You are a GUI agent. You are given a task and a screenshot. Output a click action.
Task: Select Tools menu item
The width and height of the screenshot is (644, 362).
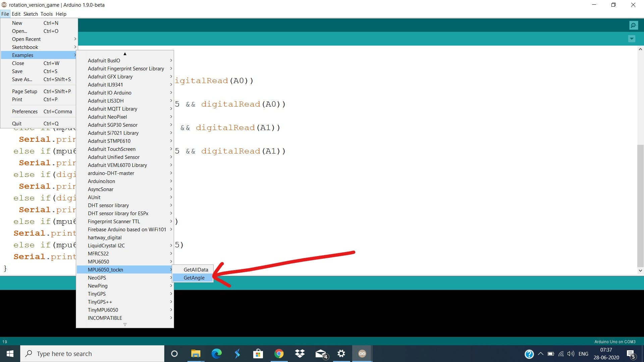(x=46, y=14)
